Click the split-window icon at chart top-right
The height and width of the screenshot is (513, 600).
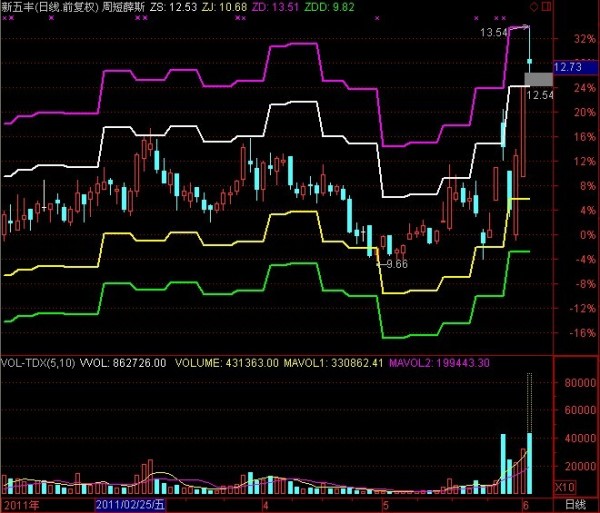click(544, 6)
